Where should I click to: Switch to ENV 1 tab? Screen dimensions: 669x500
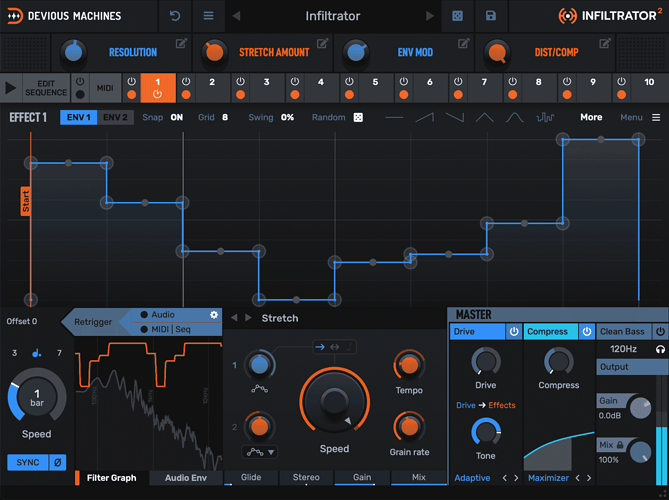pyautogui.click(x=79, y=117)
